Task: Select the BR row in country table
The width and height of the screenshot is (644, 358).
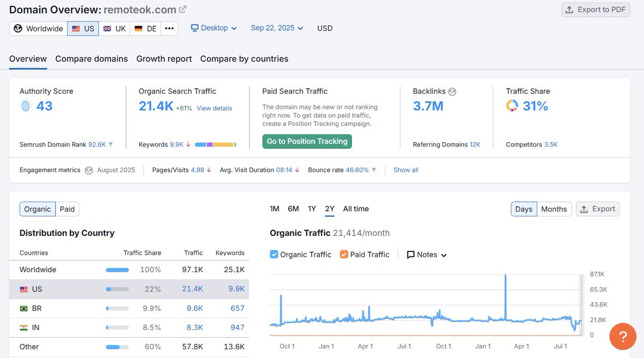Action: click(x=129, y=308)
